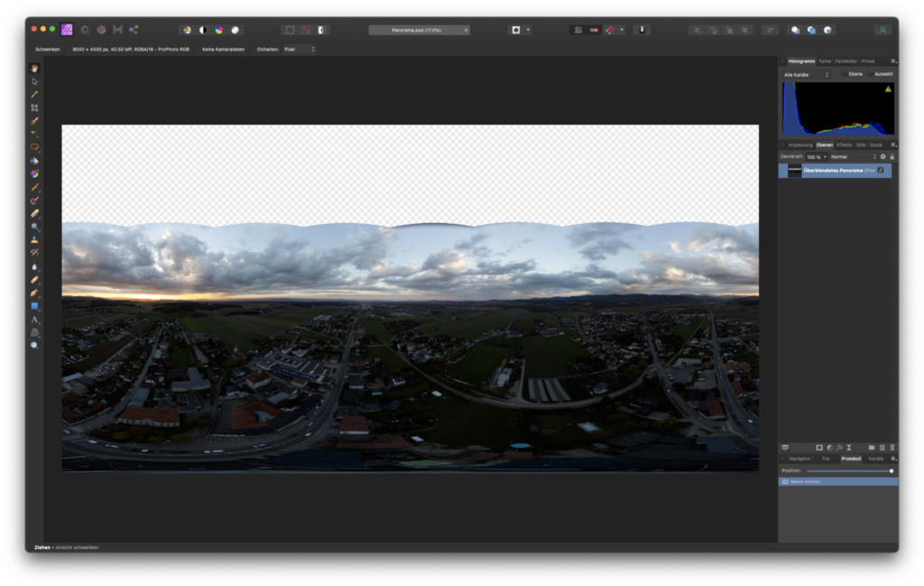Apply Auto White Balance

coord(236,30)
